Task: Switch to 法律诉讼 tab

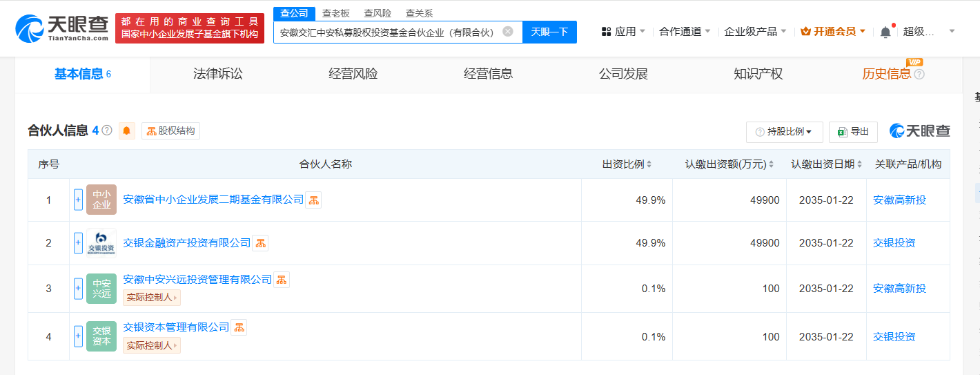Action: click(218, 74)
